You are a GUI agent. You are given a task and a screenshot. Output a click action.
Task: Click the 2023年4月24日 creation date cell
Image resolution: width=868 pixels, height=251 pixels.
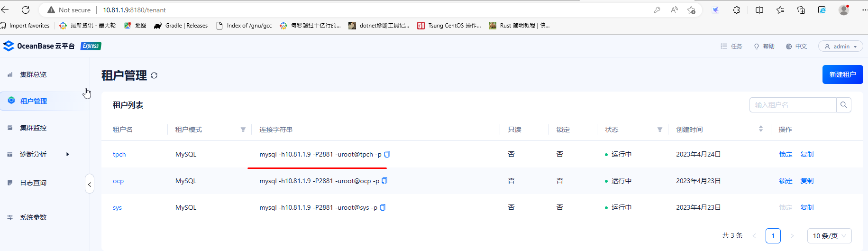pos(698,154)
